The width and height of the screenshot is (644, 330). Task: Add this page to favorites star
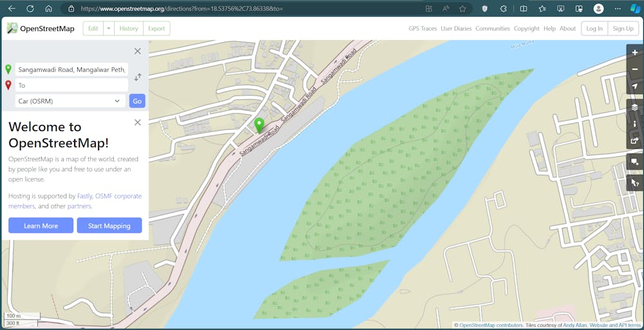(x=462, y=8)
